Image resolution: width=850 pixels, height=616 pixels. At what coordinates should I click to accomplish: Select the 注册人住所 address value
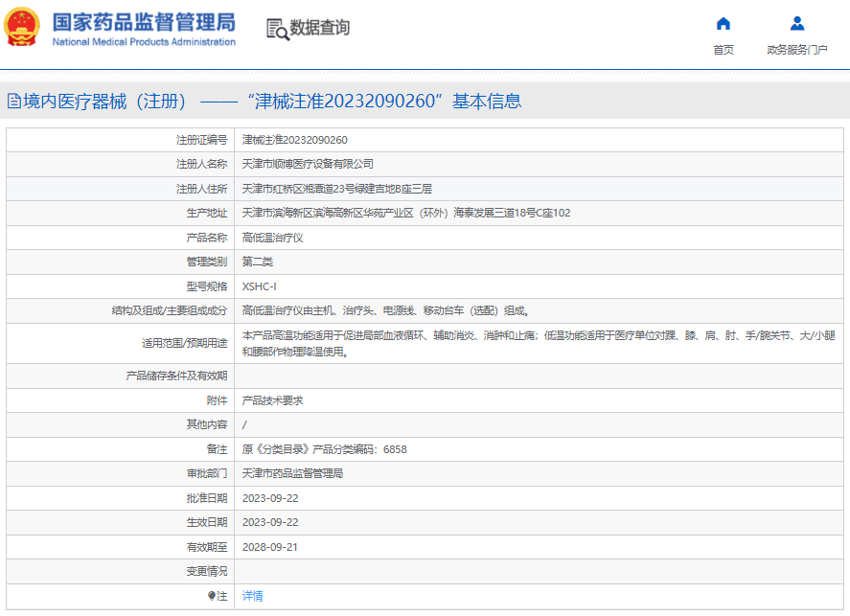tap(336, 189)
